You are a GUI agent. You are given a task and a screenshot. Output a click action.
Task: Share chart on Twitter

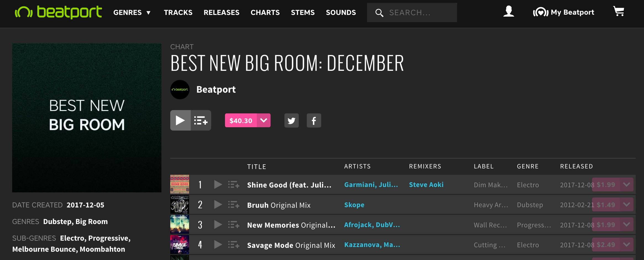pyautogui.click(x=291, y=121)
